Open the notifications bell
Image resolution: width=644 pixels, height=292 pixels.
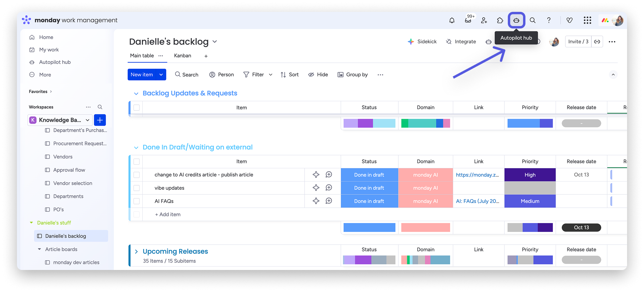452,20
